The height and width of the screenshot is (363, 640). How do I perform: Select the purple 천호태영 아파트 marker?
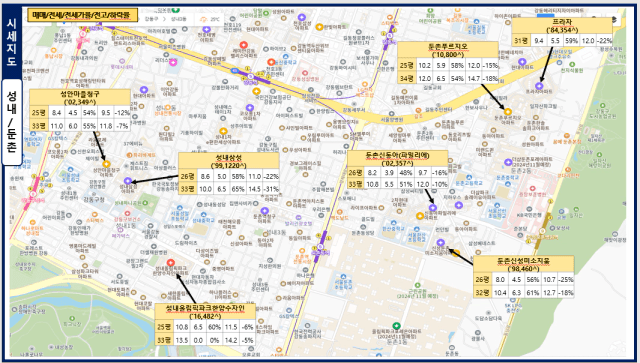207,29
